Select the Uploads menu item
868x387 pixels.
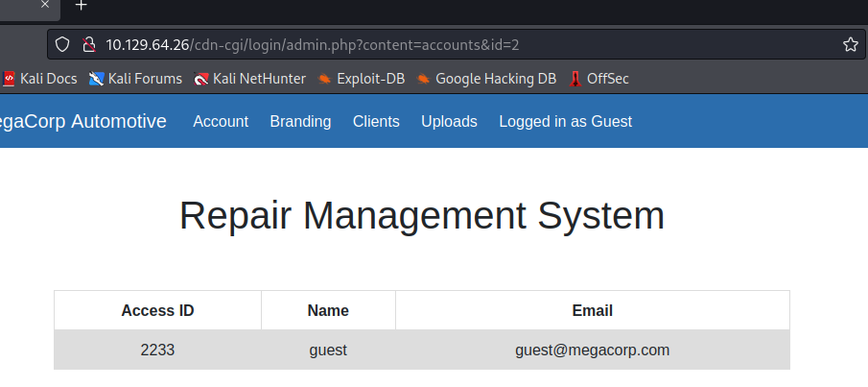point(450,121)
